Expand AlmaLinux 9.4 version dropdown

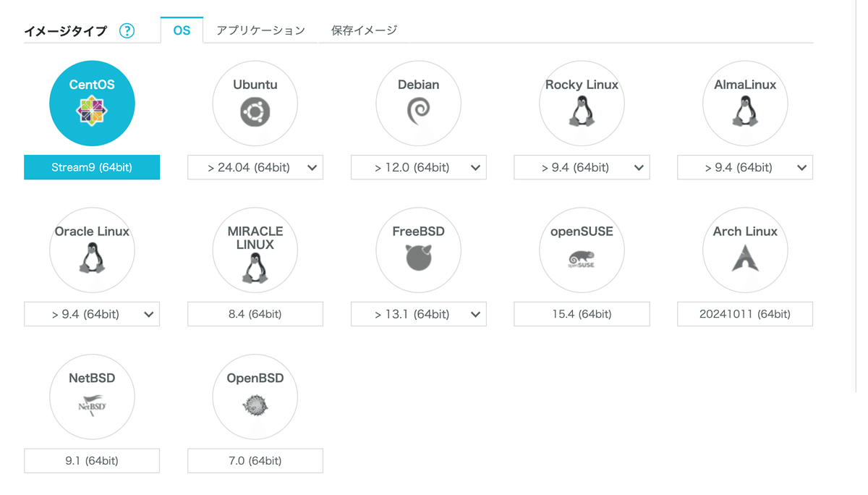[745, 167]
